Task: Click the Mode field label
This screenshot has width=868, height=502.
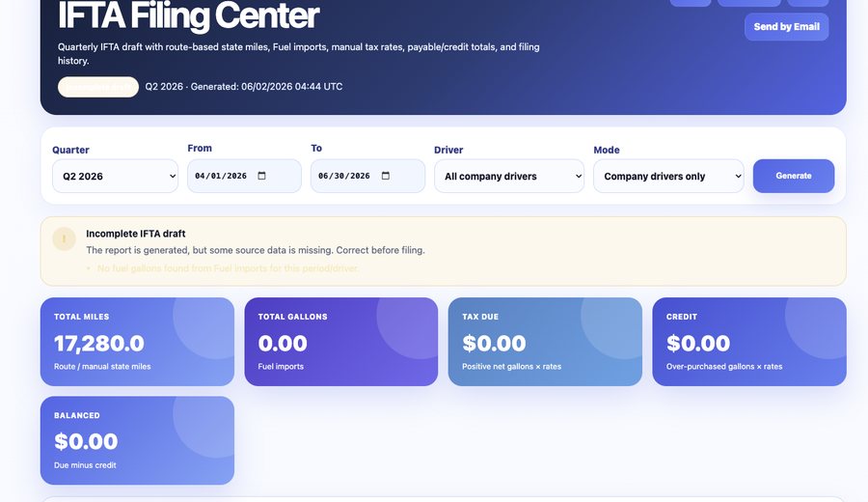Action: (x=607, y=150)
